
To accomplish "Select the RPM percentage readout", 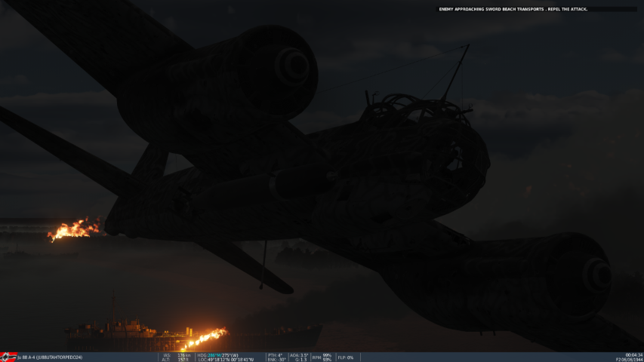I will point(322,357).
